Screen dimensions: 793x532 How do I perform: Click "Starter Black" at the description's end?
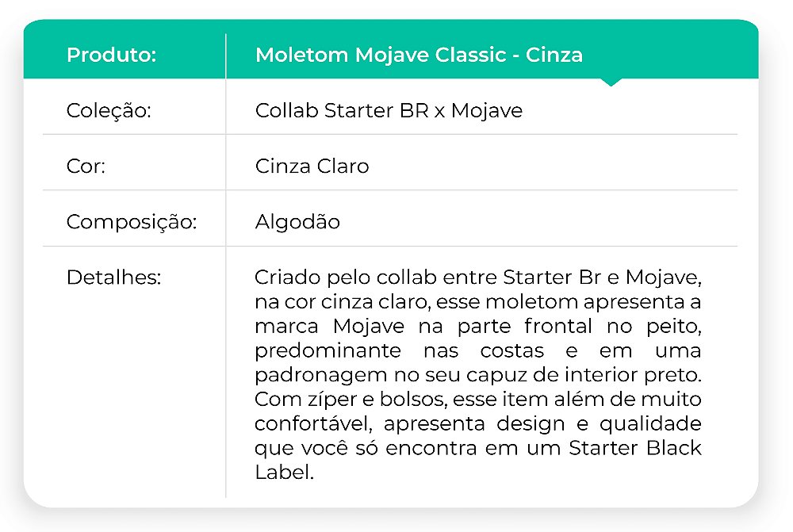pyautogui.click(x=635, y=447)
